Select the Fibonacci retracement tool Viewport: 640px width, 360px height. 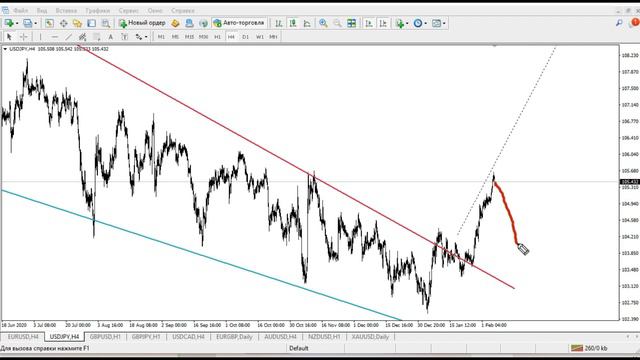pyautogui.click(x=96, y=37)
